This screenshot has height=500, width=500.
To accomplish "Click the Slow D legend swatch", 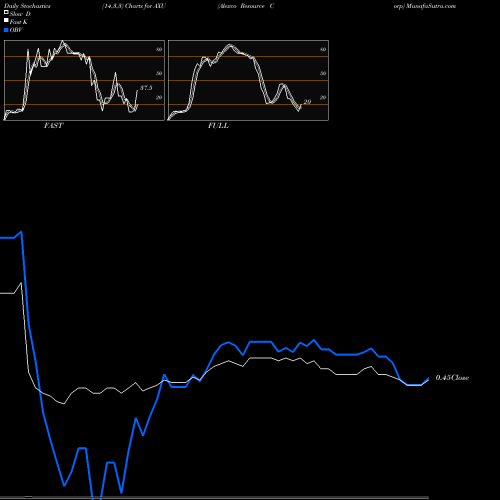I will (x=6, y=12).
